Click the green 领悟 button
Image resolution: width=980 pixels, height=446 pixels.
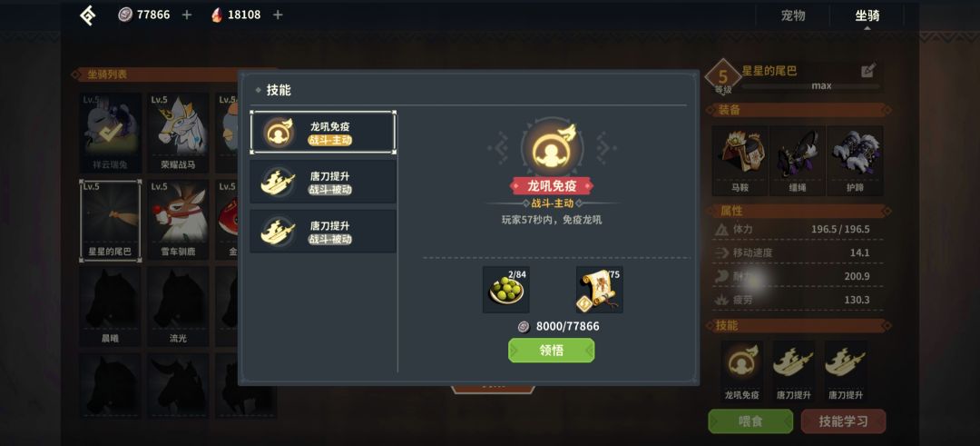(x=552, y=351)
